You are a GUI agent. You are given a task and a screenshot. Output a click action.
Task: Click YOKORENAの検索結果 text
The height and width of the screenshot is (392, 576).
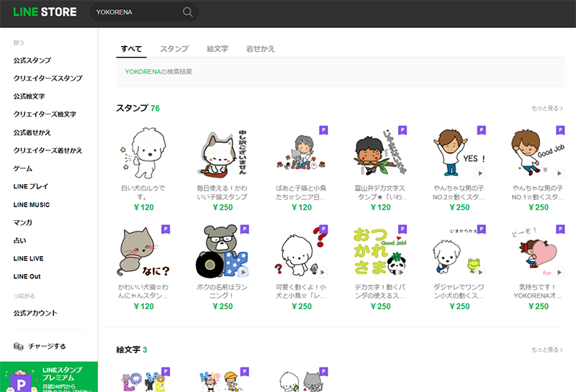tap(158, 72)
